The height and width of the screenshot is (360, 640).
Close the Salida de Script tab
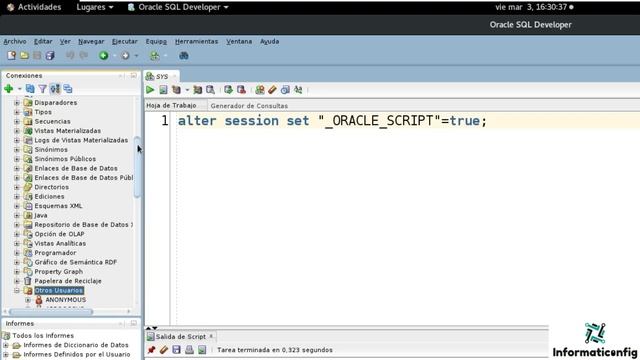tap(211, 336)
